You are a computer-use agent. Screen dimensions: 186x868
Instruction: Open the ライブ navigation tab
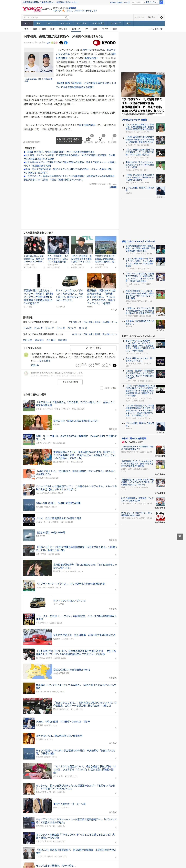click(49, 24)
